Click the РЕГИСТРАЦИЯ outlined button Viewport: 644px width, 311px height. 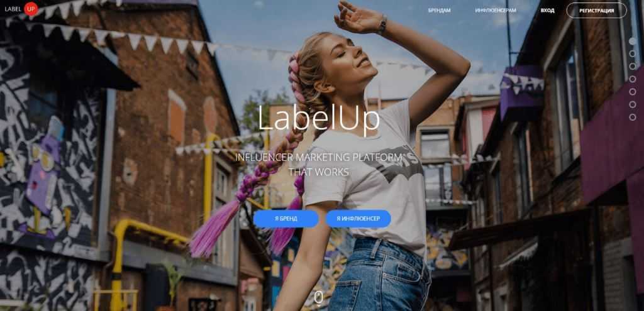click(x=596, y=11)
